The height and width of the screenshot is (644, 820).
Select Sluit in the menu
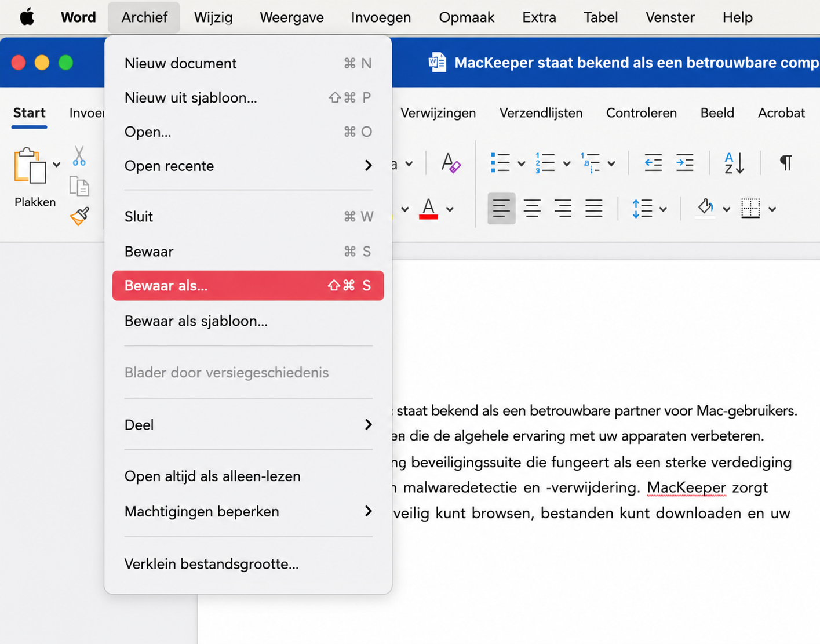point(248,217)
